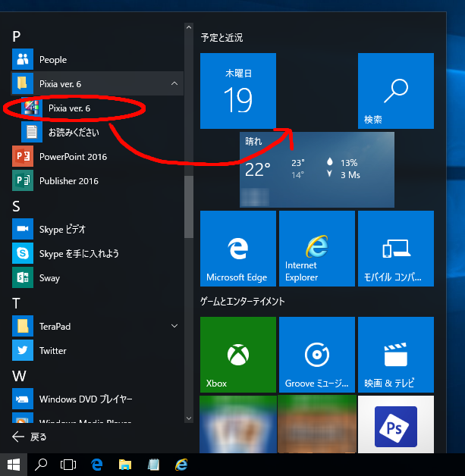This screenshot has height=476, width=465.
Task: Jump to letter S section header
Action: (x=17, y=206)
